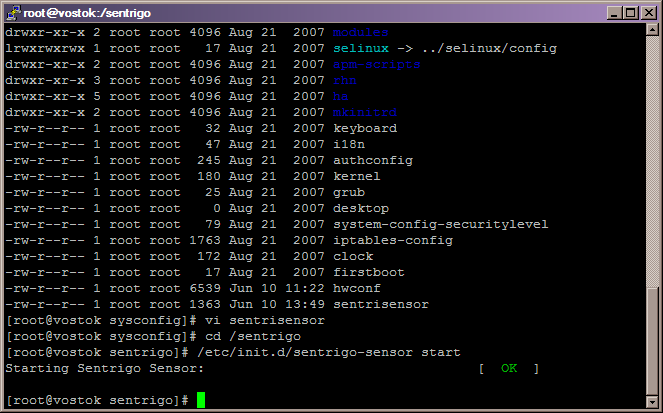Click the '/etc/init.d/sentrigo-sensor start' command
663x413 pixels.
click(x=329, y=353)
